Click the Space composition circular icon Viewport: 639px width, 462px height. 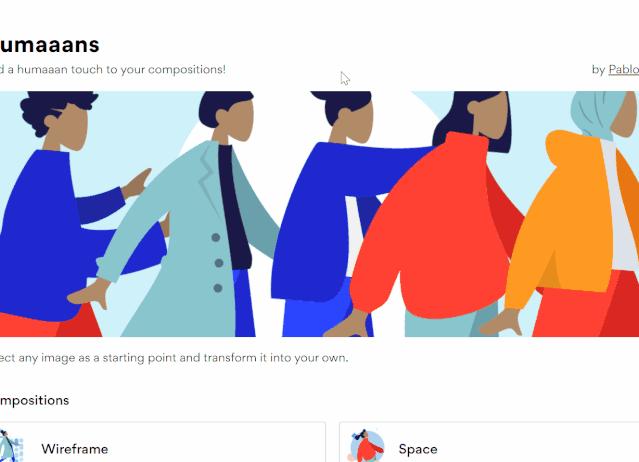pos(367,445)
